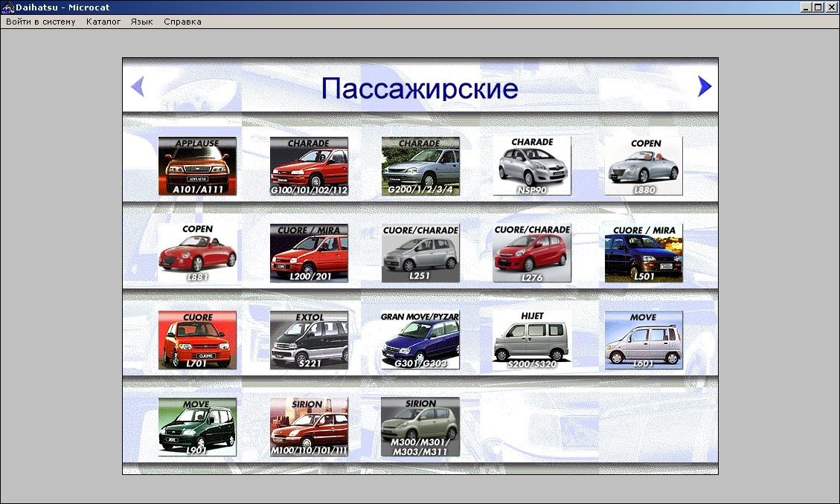Minimize the Microcat window
The image size is (840, 504).
click(x=807, y=7)
